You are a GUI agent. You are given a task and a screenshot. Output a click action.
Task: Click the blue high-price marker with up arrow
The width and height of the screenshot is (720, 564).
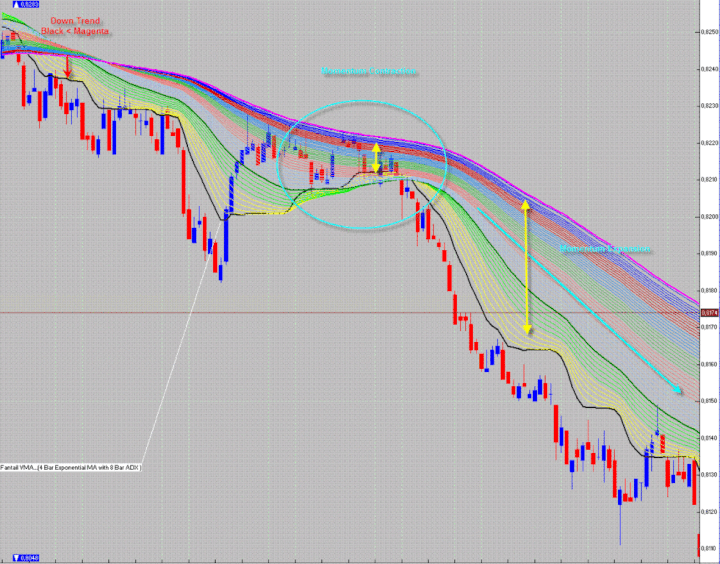pos(24,5)
